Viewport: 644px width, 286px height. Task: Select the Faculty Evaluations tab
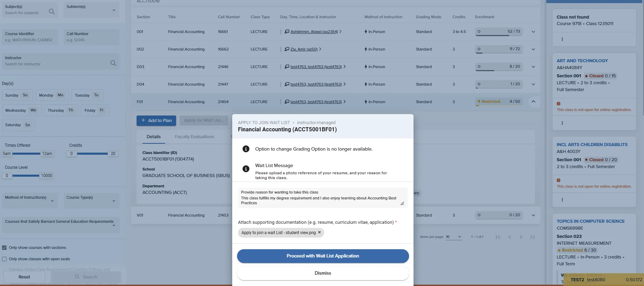click(x=194, y=137)
